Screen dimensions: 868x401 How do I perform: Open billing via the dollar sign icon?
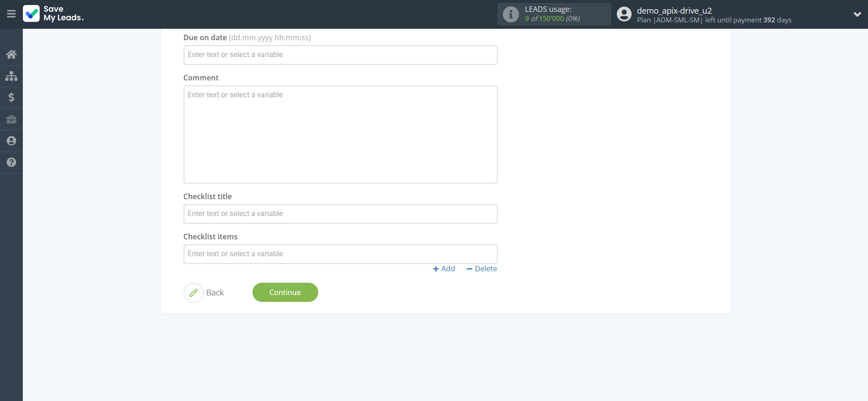point(11,97)
